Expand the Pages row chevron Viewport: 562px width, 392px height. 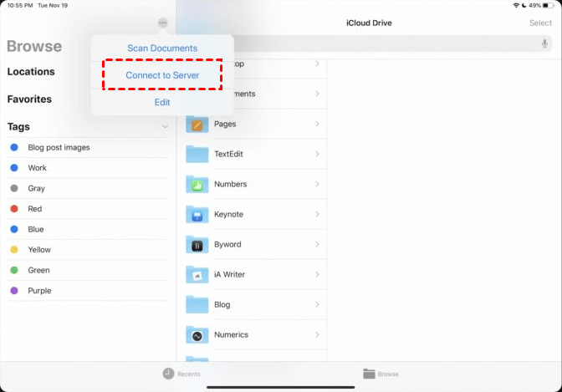tap(317, 124)
